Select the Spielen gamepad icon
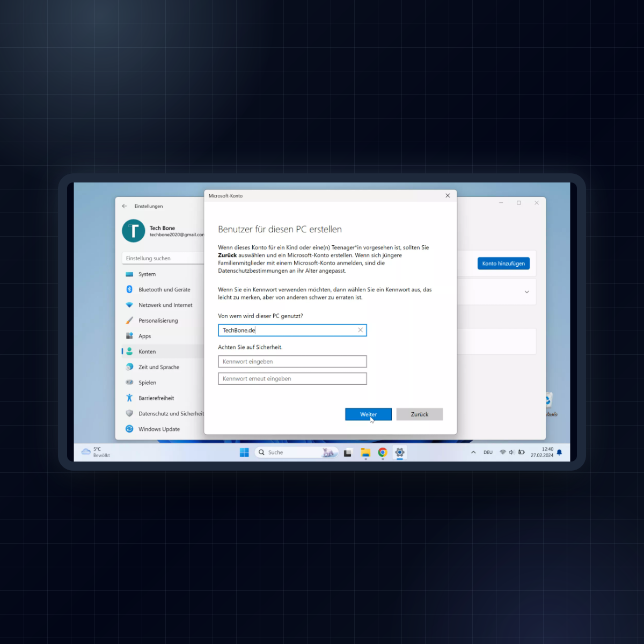644x644 pixels. pos(129,383)
